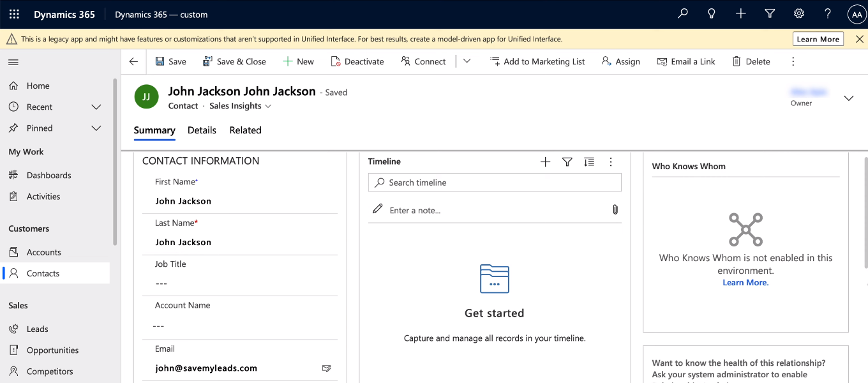
Task: Open the AA user account avatar
Action: 857,14
